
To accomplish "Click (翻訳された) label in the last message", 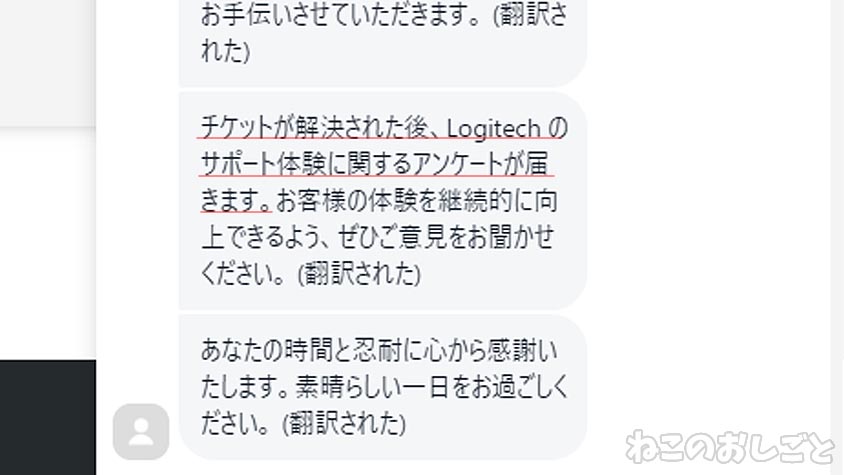I will pos(343,423).
